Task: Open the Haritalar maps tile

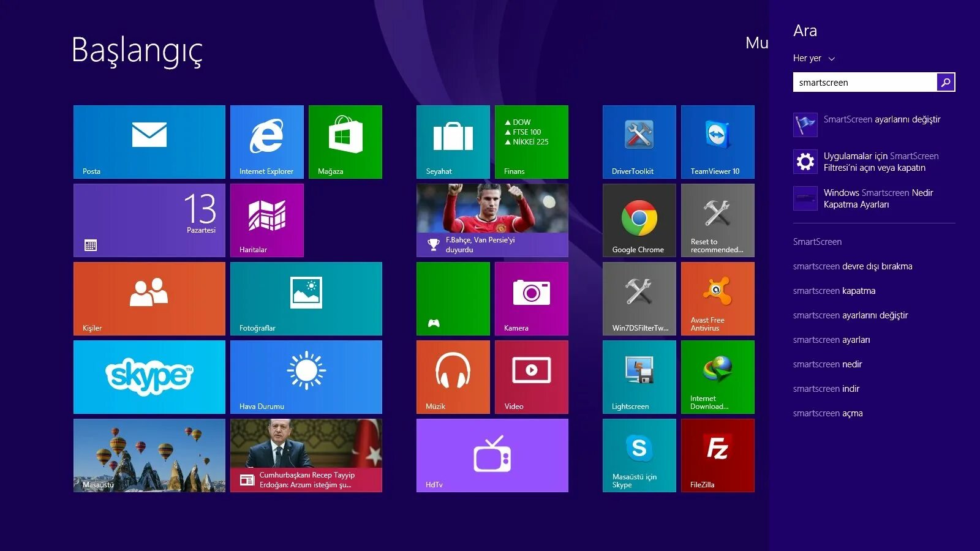Action: [x=267, y=220]
